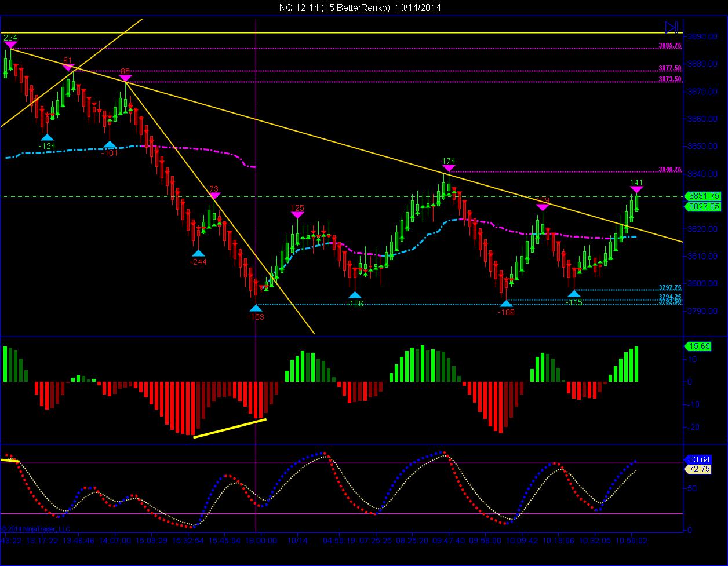
Task: Select the cyan swing-low triangle labeled -244
Action: (198, 253)
